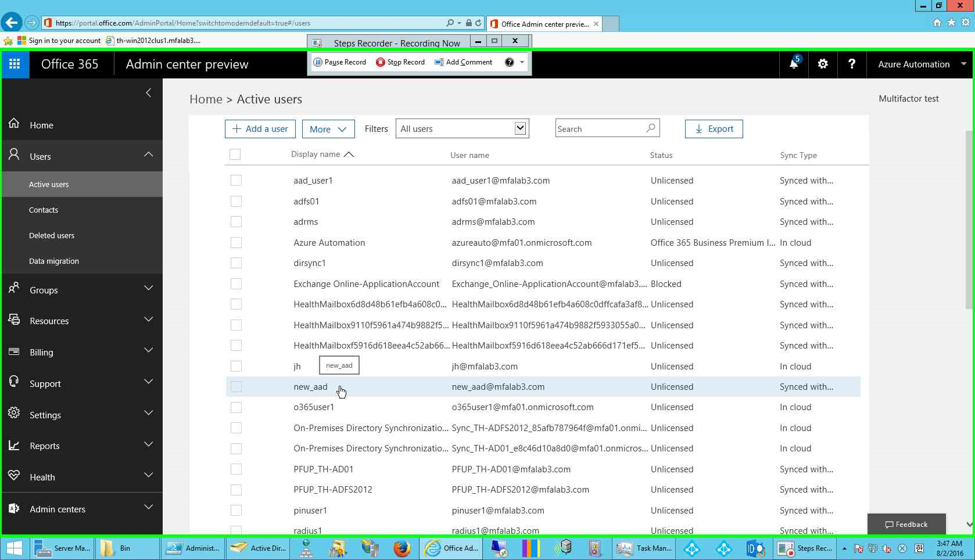
Task: Check the box for adfs01
Action: pyautogui.click(x=236, y=202)
